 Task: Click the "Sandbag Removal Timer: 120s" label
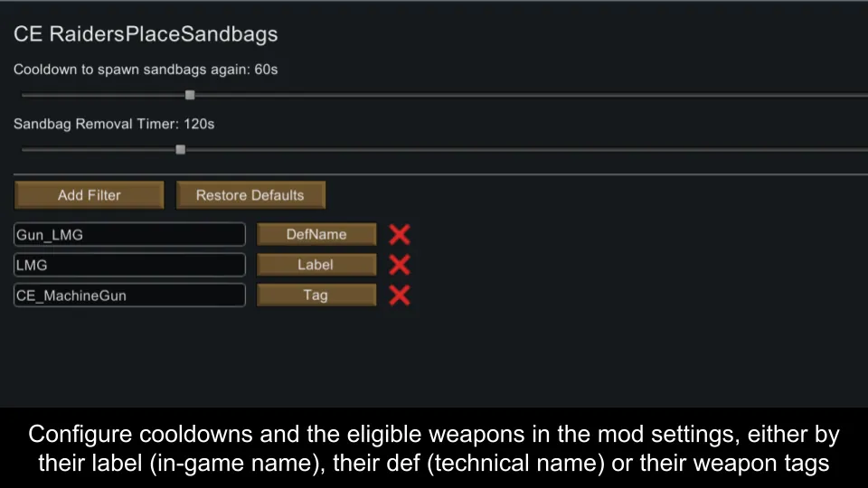(x=114, y=124)
